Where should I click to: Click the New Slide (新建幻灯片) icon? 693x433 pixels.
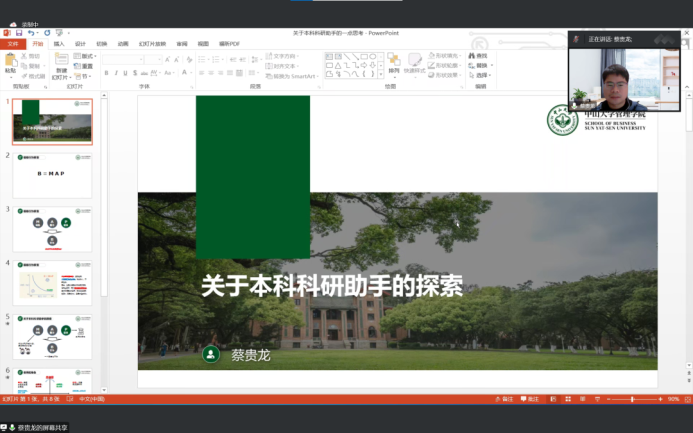61,64
